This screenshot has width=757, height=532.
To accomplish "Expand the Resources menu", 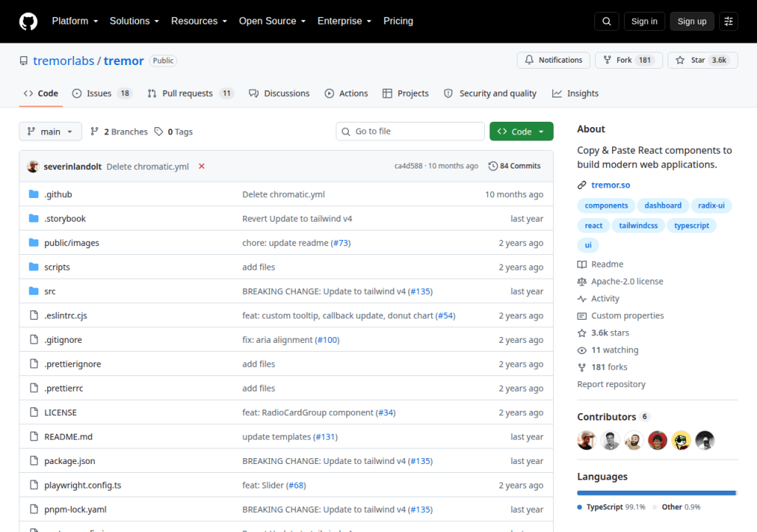I will tap(199, 21).
